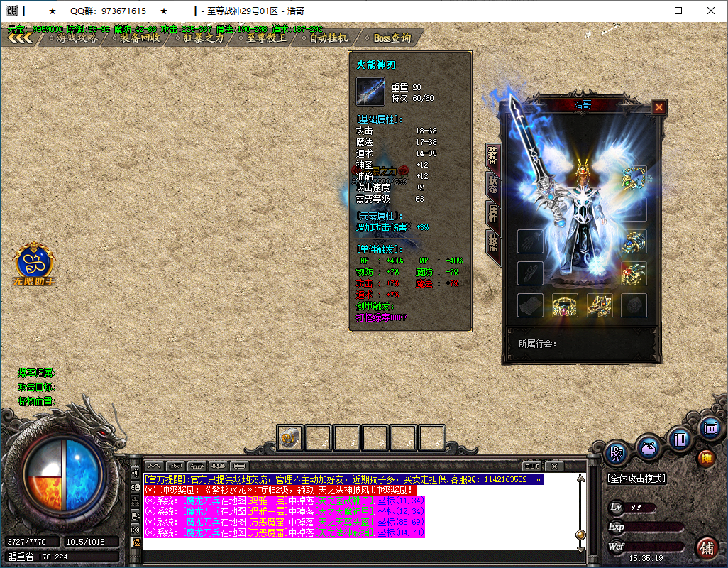Open the 无限助手 helper icon

(x=34, y=264)
